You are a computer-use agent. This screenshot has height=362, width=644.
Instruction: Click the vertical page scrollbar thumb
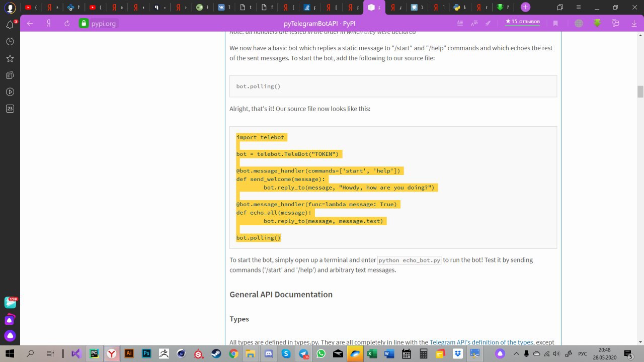coord(640,92)
